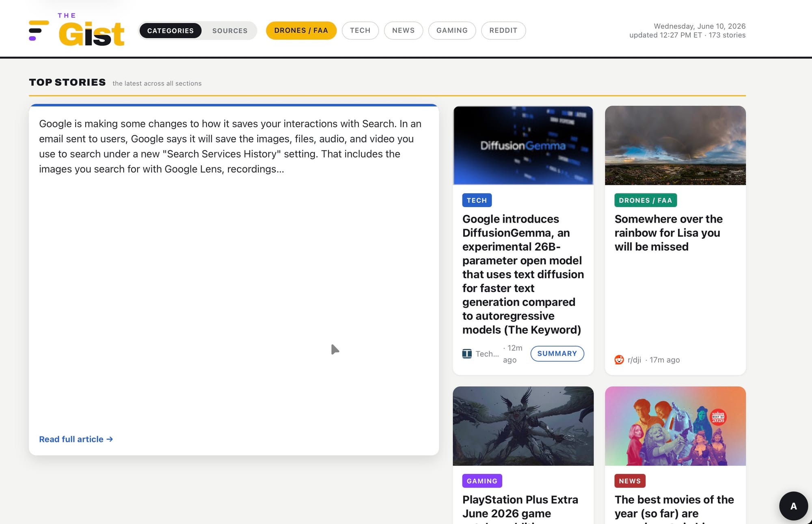Image resolution: width=812 pixels, height=524 pixels.
Task: Select the Tech filter pill
Action: click(360, 30)
